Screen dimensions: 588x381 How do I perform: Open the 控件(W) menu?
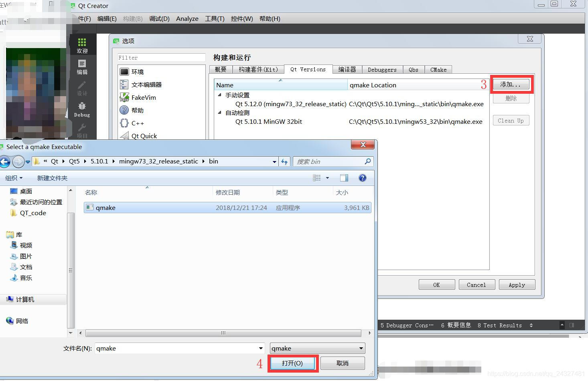(x=242, y=18)
